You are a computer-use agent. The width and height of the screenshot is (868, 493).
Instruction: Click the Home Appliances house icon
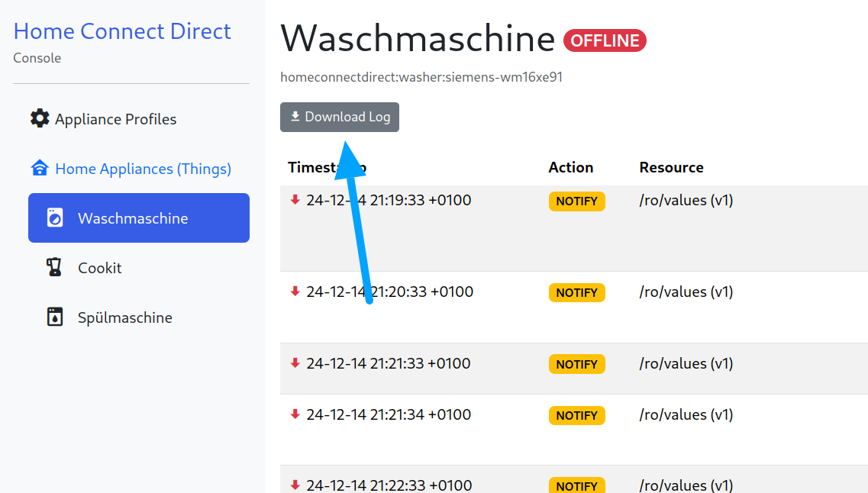pos(40,168)
